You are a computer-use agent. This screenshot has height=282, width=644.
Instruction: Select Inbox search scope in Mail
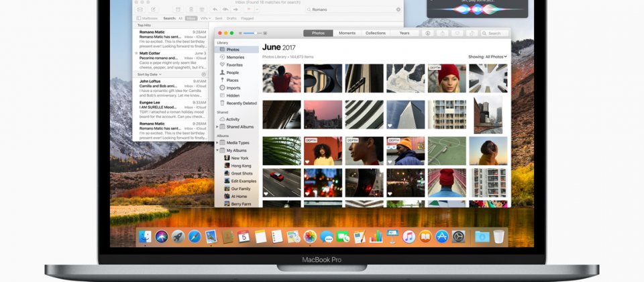coord(191,19)
